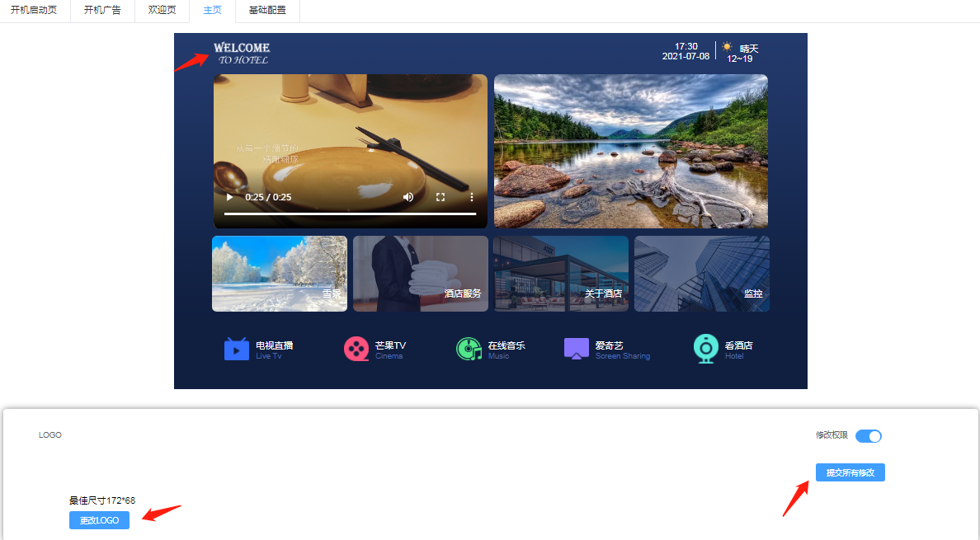Mute the video using the speaker icon
Viewport: 980px width, 540px height.
[x=408, y=197]
